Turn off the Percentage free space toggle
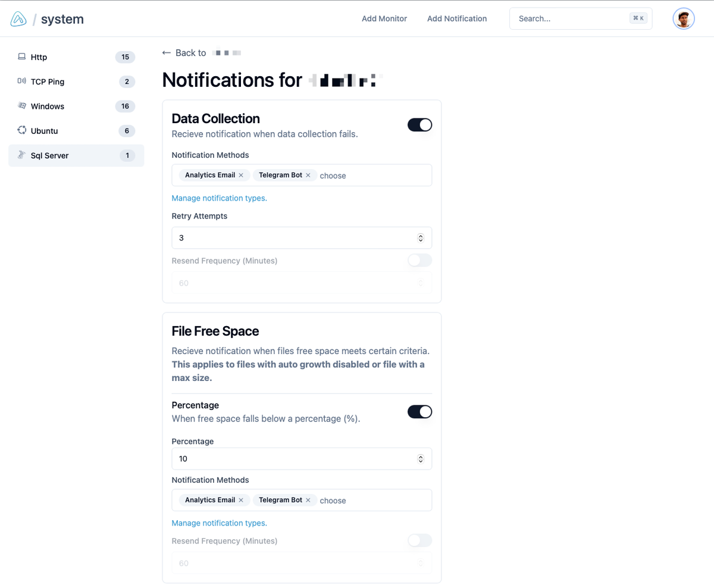Viewport: 714px width, 588px height. tap(419, 412)
